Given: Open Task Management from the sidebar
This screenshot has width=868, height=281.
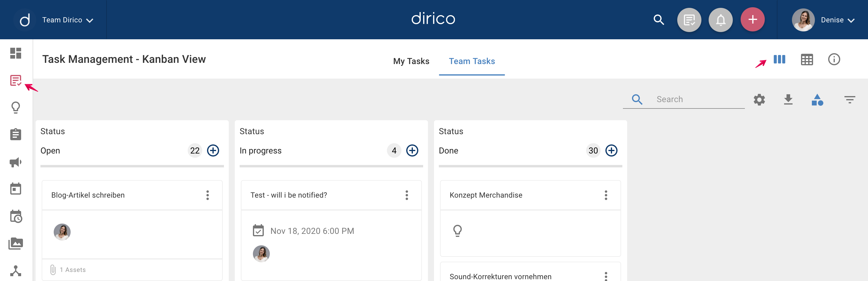Looking at the screenshot, I should click(x=16, y=81).
